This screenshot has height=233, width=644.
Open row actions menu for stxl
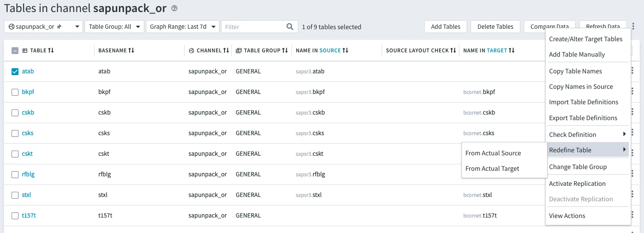pos(632,195)
